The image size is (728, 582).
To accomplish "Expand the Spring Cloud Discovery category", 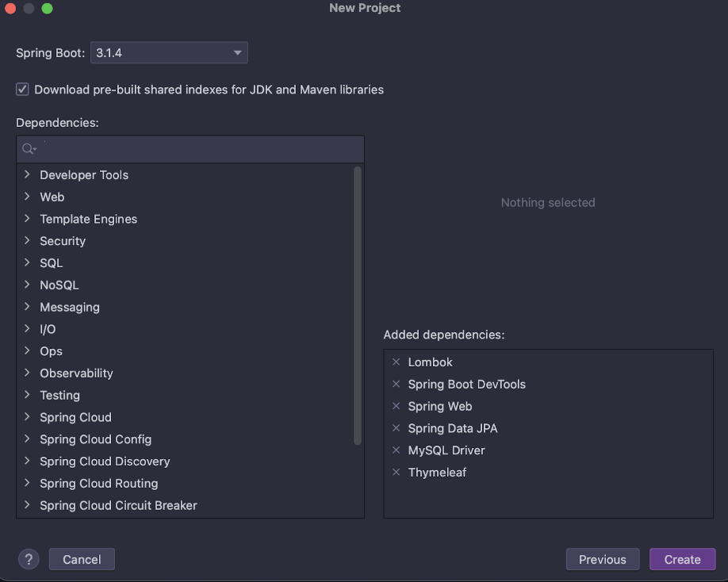I will [x=27, y=461].
